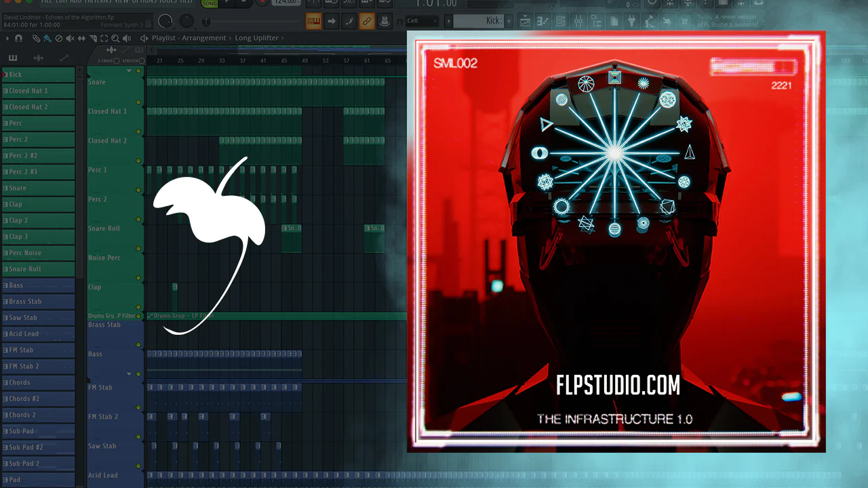Collapse the group arrow on the Bass track
Screen dimensions: 868x488
[129, 373]
